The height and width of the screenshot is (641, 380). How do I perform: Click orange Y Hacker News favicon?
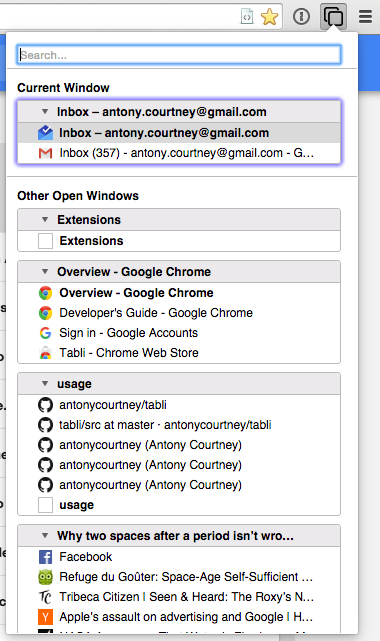(x=45, y=617)
